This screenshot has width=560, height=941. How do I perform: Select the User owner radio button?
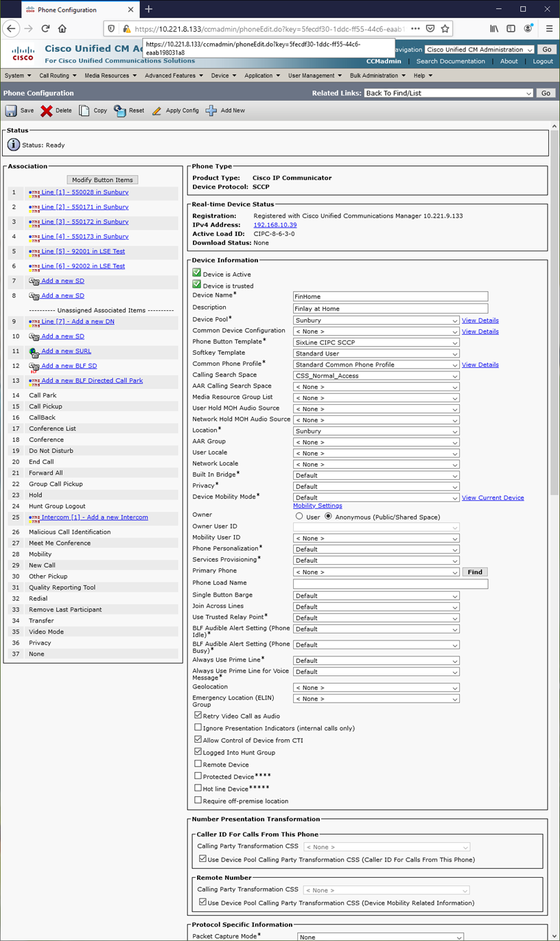299,516
